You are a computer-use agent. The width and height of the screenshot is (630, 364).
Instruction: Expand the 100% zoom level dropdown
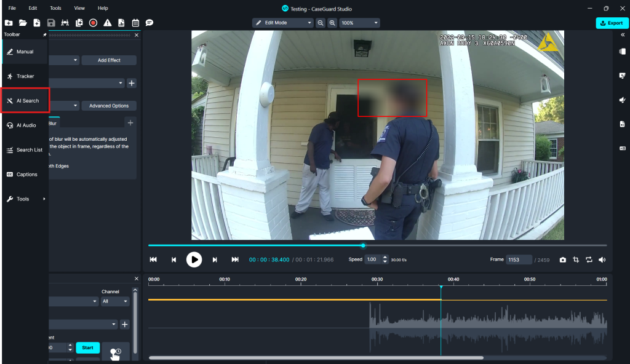(359, 23)
